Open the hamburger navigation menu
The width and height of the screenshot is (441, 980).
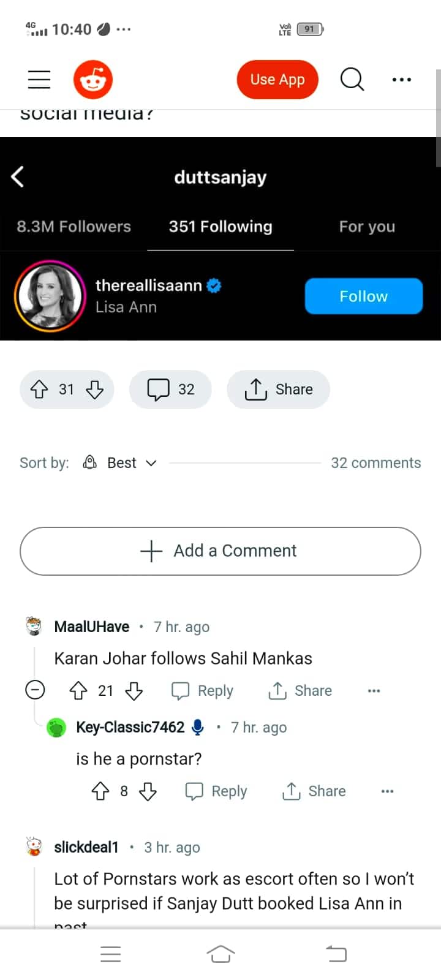coord(39,80)
